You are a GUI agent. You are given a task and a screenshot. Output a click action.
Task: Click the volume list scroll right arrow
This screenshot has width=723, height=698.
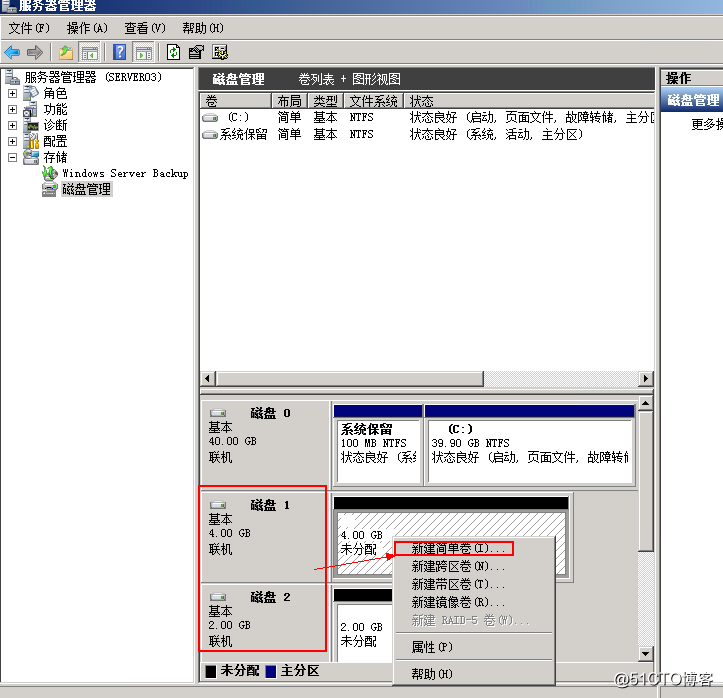coord(646,379)
